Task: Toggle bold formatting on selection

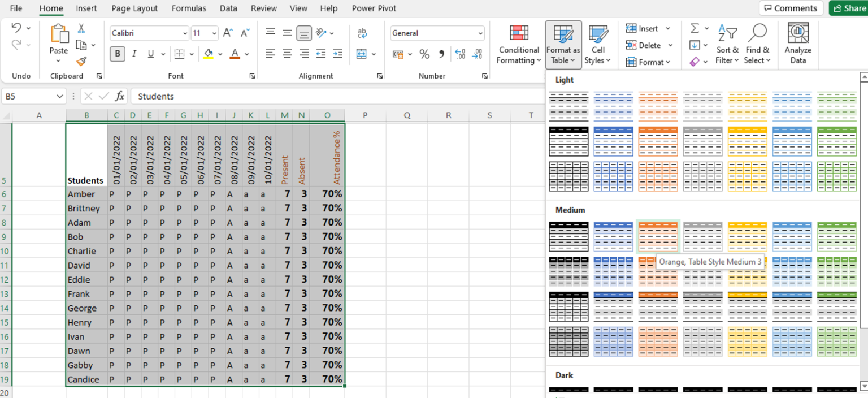Action: click(116, 54)
